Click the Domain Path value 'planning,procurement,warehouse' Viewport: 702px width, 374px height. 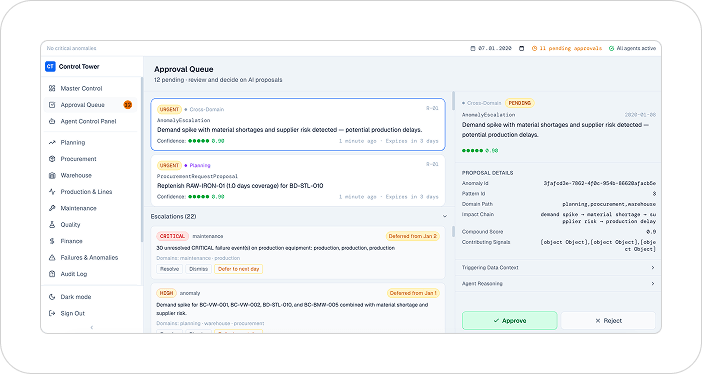pyautogui.click(x=609, y=204)
